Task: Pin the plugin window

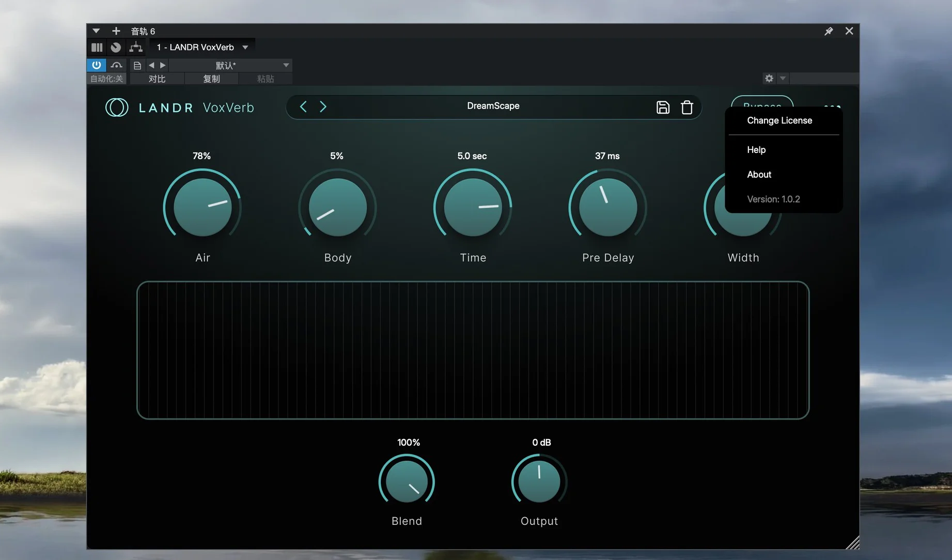Action: click(829, 31)
